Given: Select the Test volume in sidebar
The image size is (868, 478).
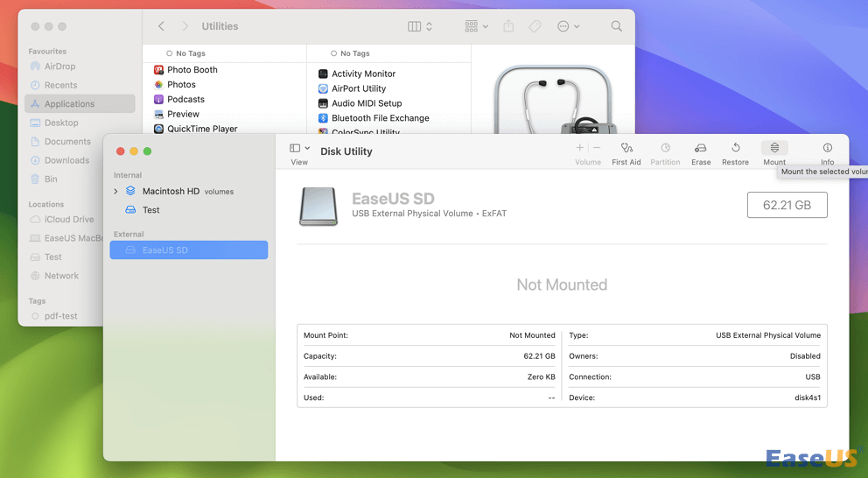Looking at the screenshot, I should [150, 210].
